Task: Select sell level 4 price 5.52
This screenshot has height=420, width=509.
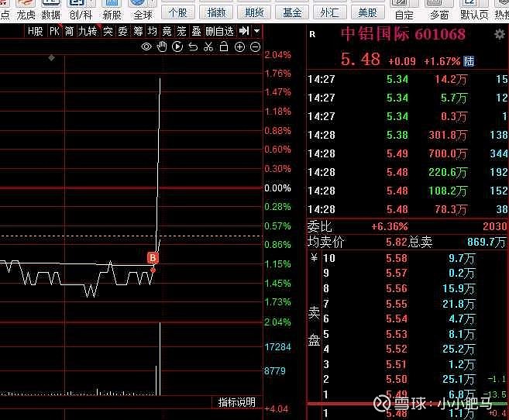Action: (397, 349)
